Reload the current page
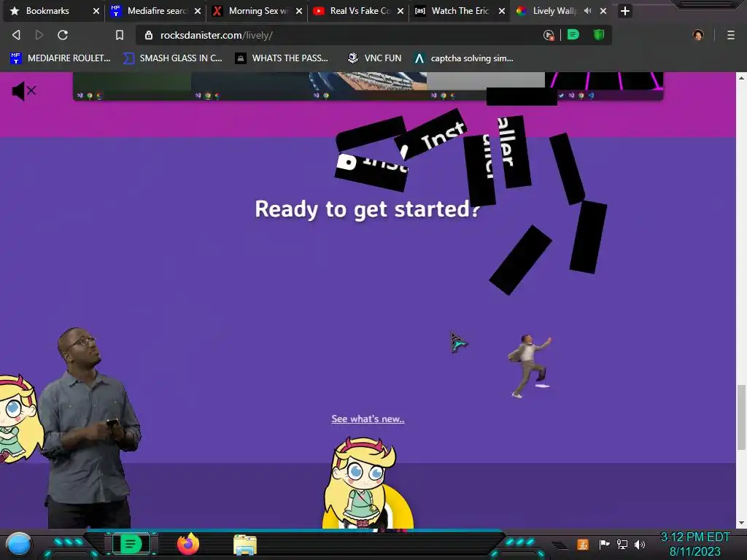Screen dimensions: 747x560 (x=63, y=35)
